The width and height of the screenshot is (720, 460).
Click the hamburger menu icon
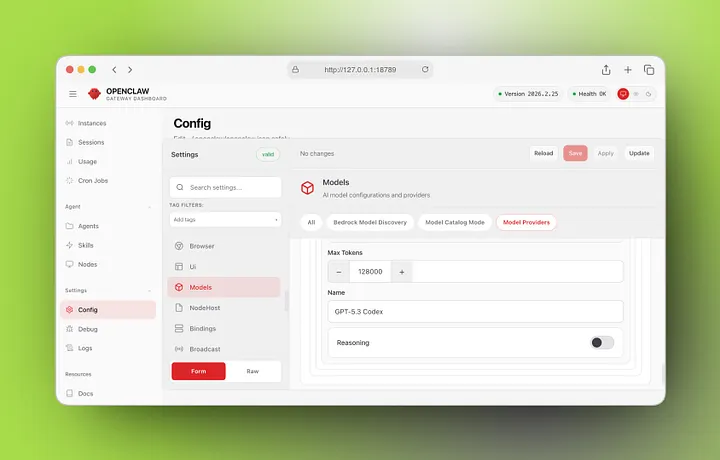tap(73, 94)
